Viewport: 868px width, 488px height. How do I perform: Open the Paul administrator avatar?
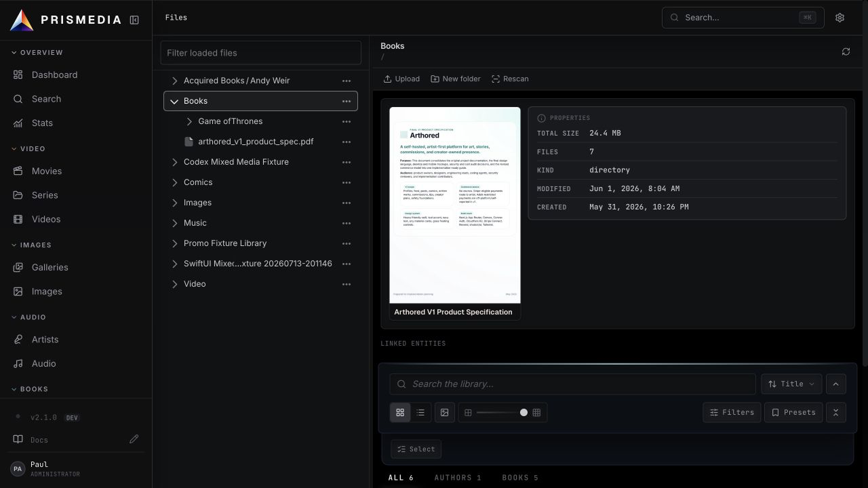tap(18, 468)
